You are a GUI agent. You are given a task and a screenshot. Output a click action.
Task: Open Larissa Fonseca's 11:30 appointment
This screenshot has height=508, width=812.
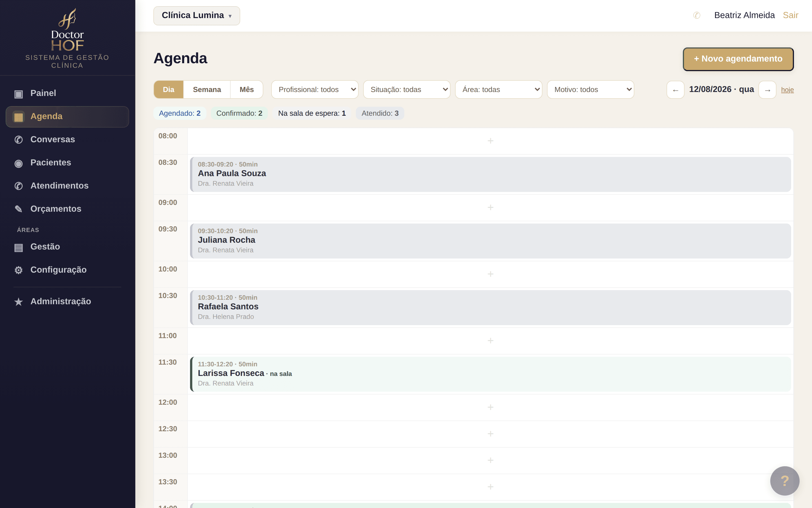pyautogui.click(x=490, y=374)
